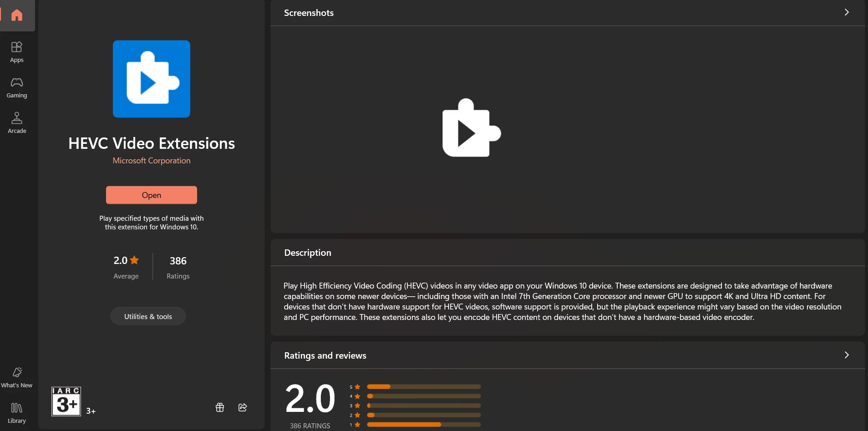868x431 pixels.
Task: Click the HEVC Video Extensions app logo
Action: (x=152, y=79)
